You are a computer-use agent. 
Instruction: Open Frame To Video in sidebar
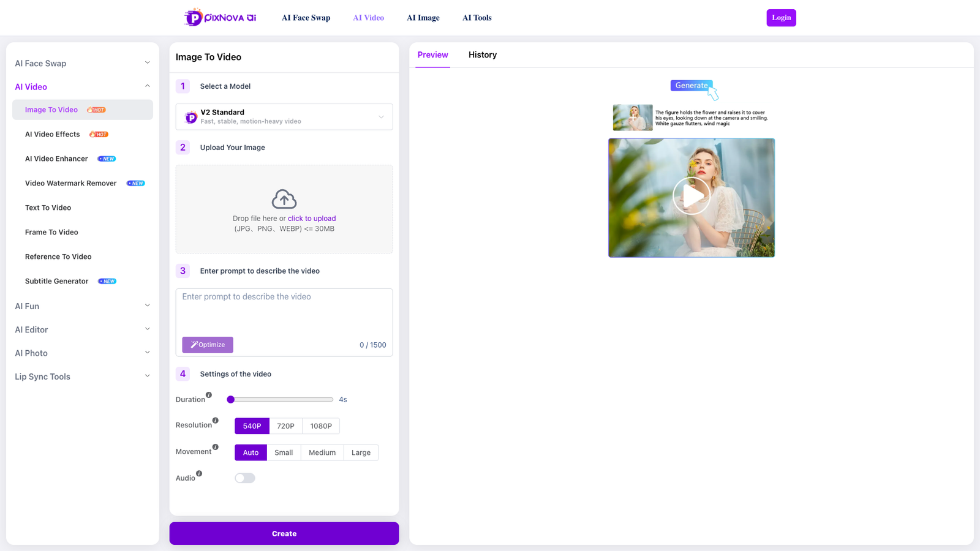83,232
